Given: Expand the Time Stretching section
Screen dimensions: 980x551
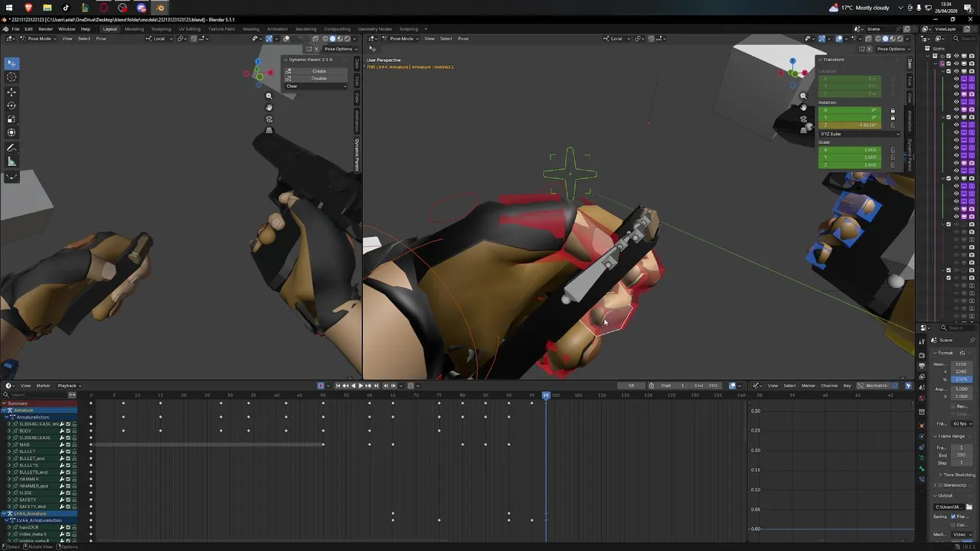Looking at the screenshot, I should [x=940, y=474].
